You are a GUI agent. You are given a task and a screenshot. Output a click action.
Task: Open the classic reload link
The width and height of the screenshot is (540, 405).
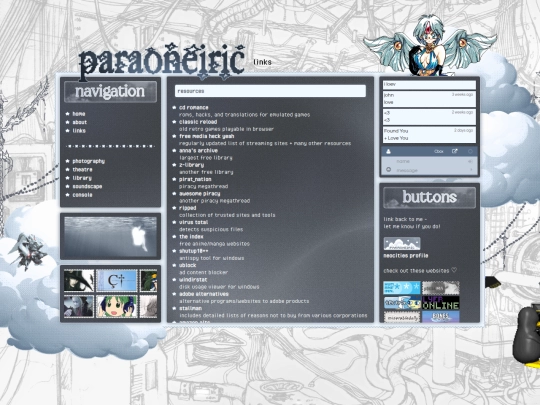[x=198, y=122]
